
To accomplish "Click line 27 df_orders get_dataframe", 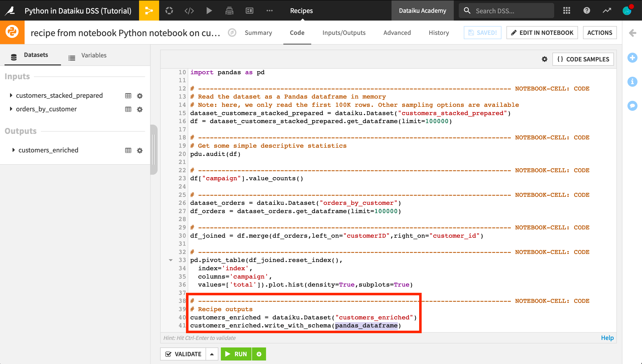I will pos(296,211).
